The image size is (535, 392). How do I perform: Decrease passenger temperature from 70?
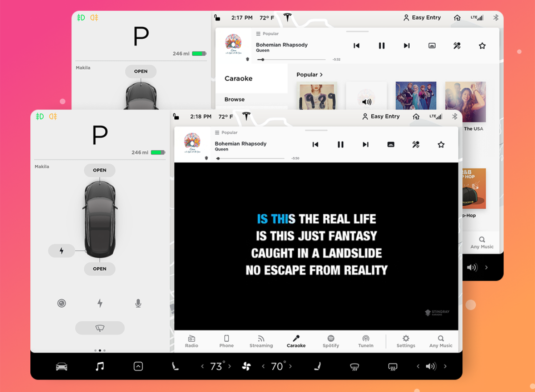(263, 366)
